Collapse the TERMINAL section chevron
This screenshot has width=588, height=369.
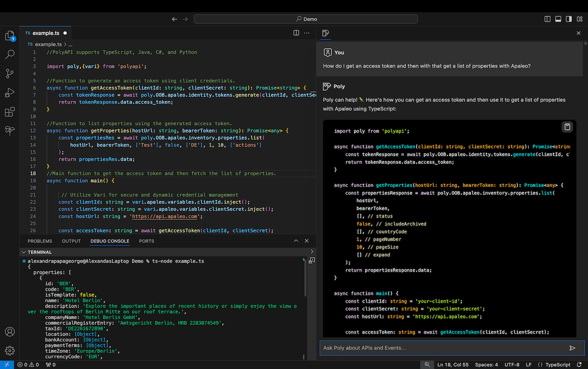pyautogui.click(x=24, y=252)
